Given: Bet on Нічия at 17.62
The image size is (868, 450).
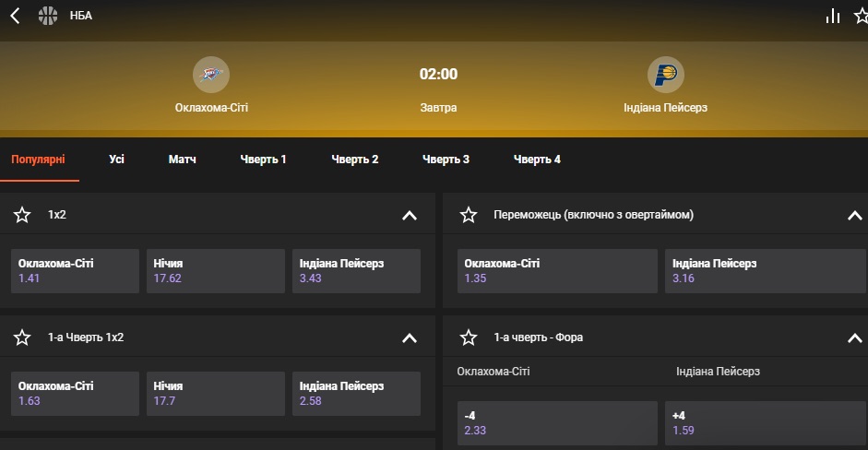Looking at the screenshot, I should tap(215, 271).
